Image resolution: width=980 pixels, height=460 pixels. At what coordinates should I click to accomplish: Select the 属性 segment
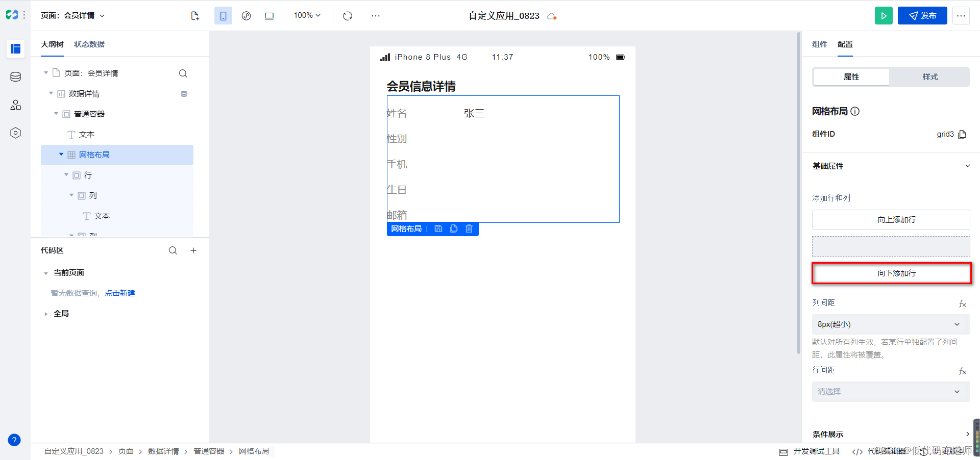pyautogui.click(x=851, y=77)
